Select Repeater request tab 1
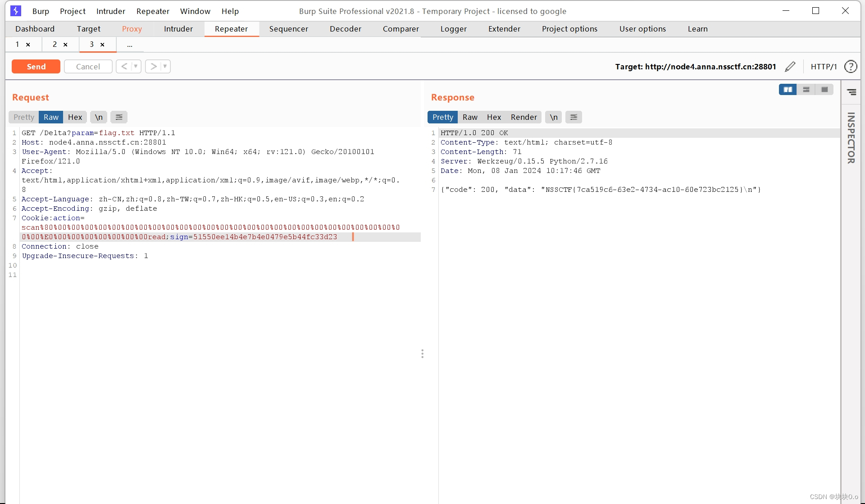Image resolution: width=865 pixels, height=504 pixels. point(17,44)
